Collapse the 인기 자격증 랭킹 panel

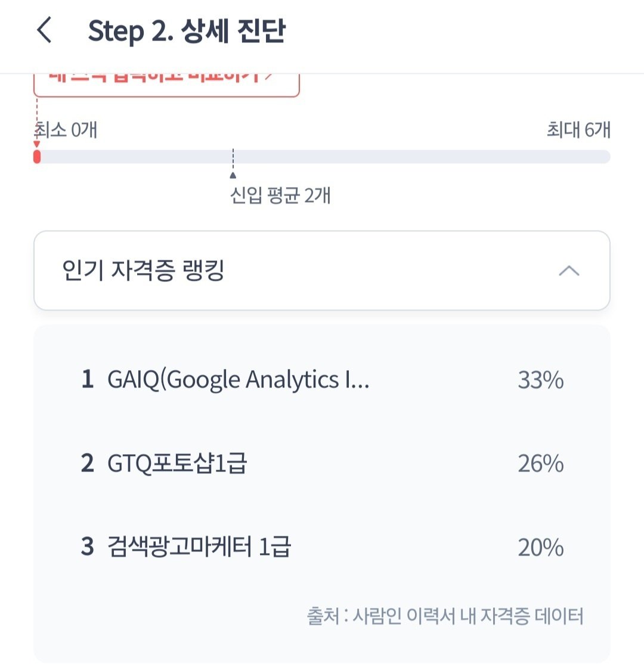pyautogui.click(x=322, y=271)
